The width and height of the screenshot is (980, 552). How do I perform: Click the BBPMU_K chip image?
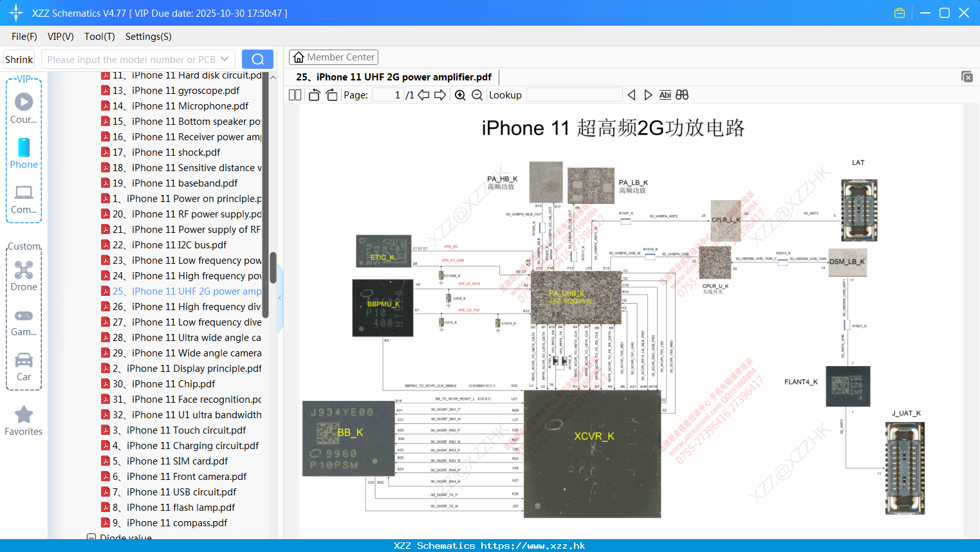point(383,308)
